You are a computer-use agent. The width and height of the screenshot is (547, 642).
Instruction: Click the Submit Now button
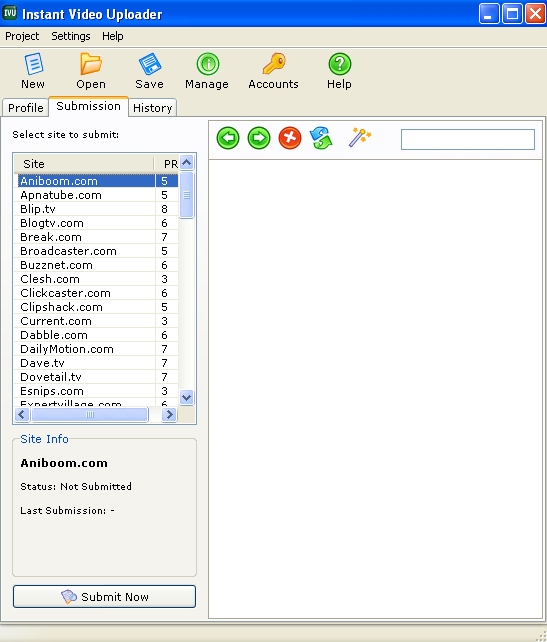[x=104, y=597]
